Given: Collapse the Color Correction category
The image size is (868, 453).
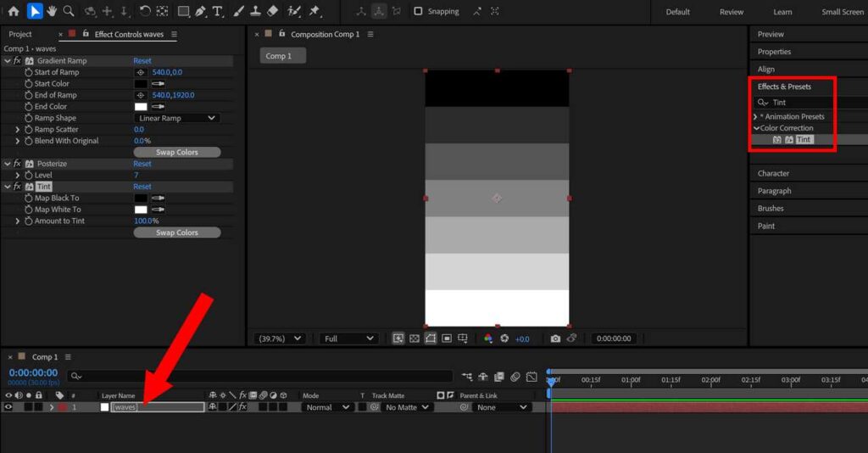Looking at the screenshot, I should pos(756,128).
